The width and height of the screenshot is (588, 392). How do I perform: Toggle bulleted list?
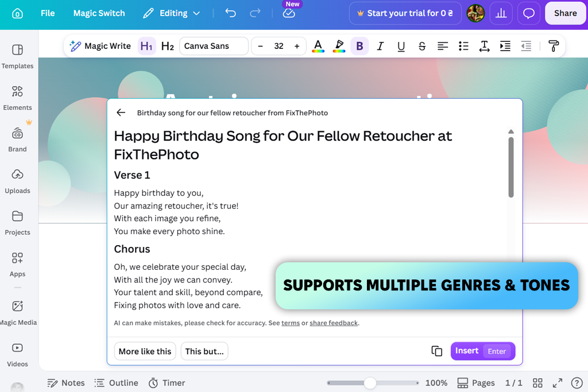(x=463, y=46)
